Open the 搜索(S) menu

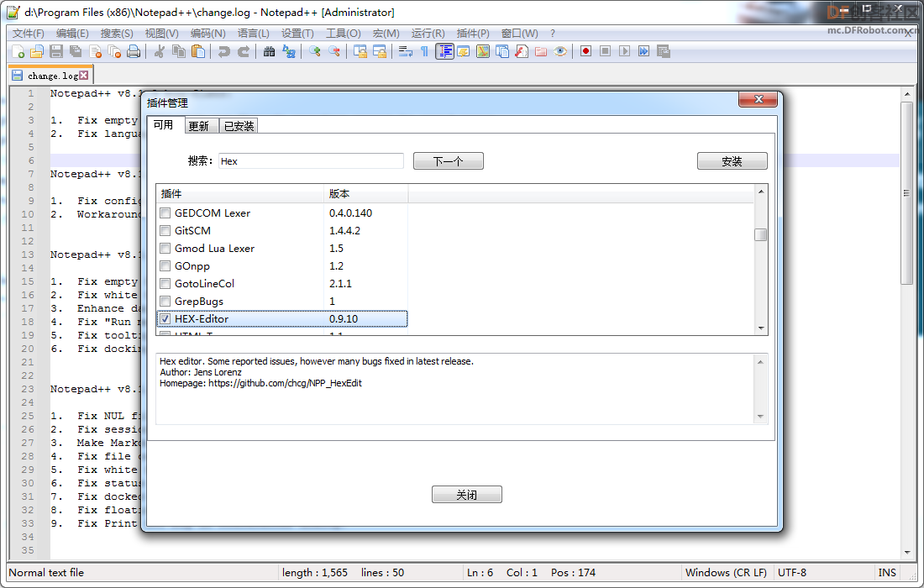(117, 34)
